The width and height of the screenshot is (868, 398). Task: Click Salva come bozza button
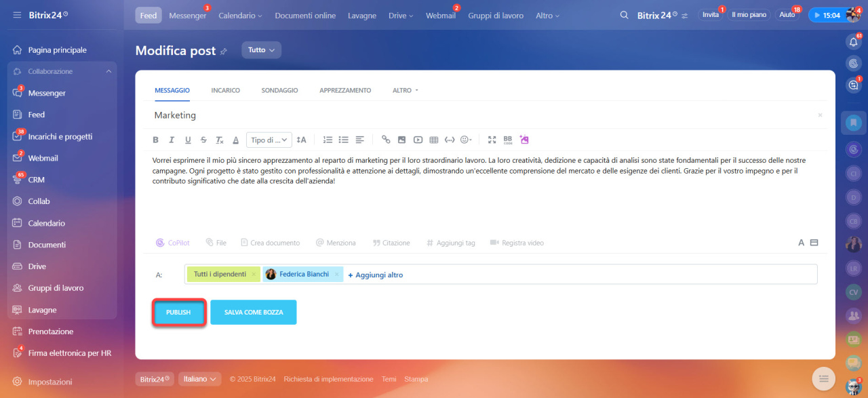click(x=254, y=313)
